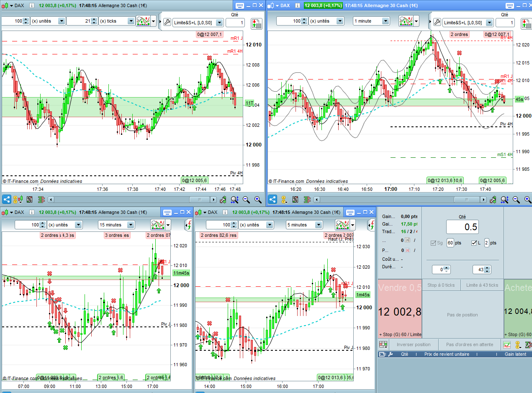This screenshot has width=532, height=393.
Task: Click order ticket icon in ticks chart toolbar
Action: coord(256,23)
